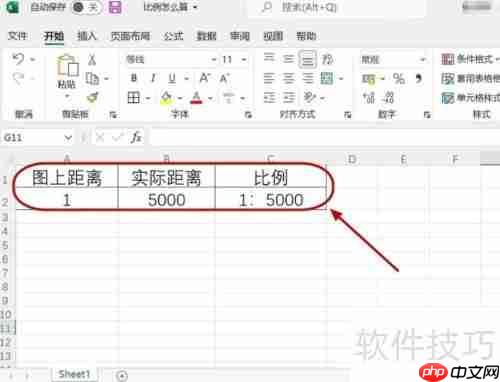The image size is (500, 382).
Task: Click the Borders icon
Action: coord(134,98)
